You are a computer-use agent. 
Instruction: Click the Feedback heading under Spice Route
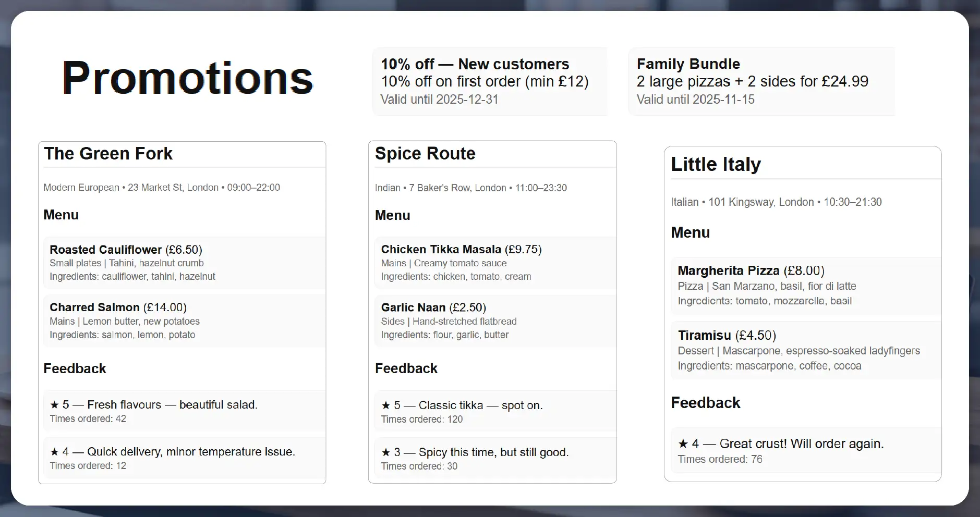click(406, 368)
